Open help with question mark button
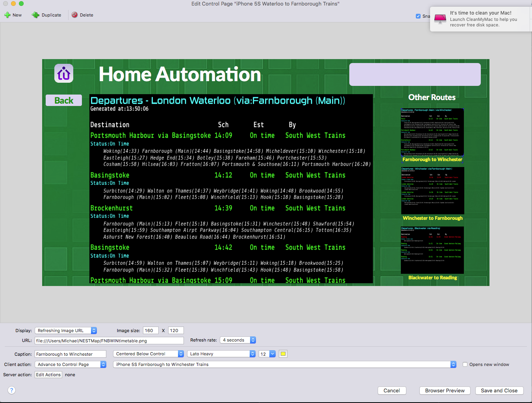The image size is (532, 403). (12, 390)
